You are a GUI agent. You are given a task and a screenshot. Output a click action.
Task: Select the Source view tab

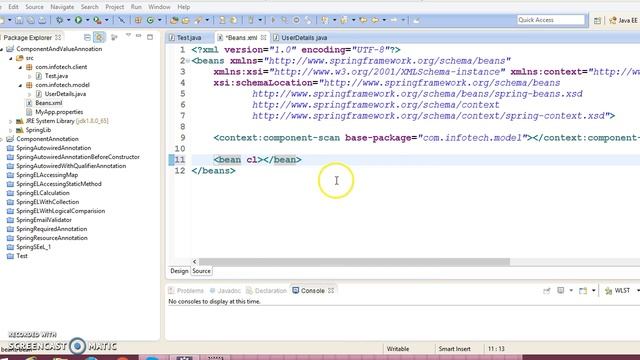pos(201,271)
